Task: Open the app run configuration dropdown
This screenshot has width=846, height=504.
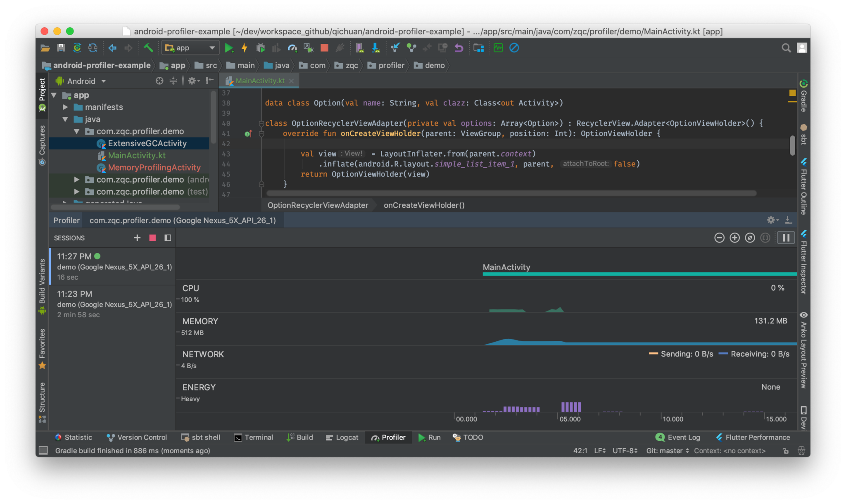Action: [x=190, y=48]
